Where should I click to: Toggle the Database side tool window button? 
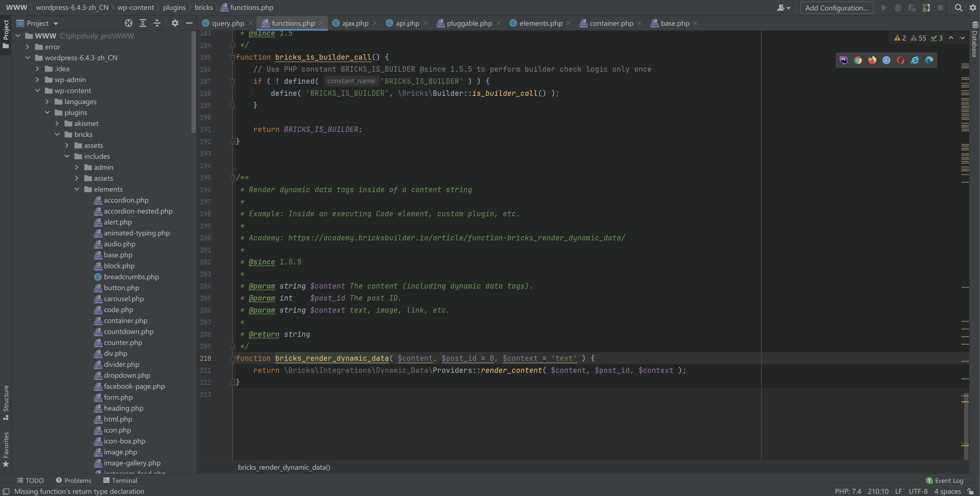click(x=974, y=40)
